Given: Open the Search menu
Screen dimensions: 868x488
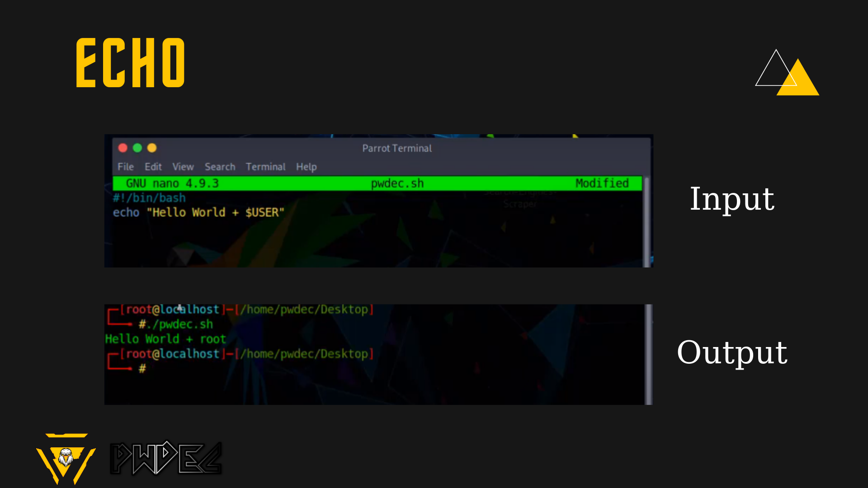Looking at the screenshot, I should coord(220,167).
